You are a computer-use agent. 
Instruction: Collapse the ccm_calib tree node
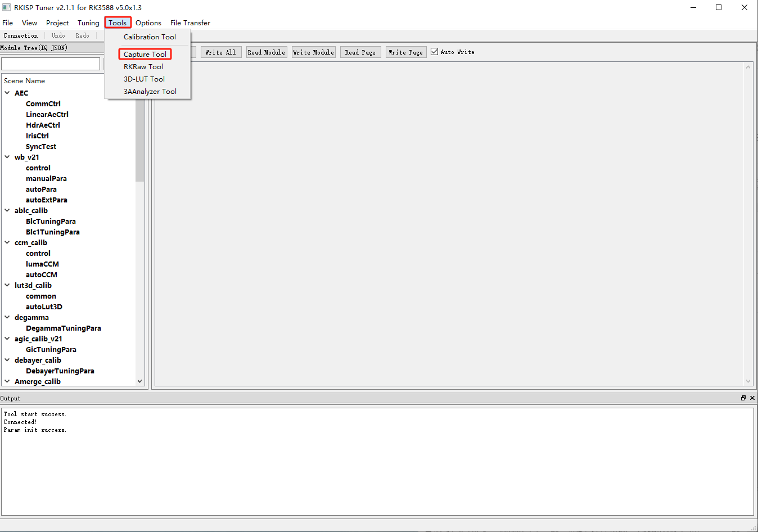pyautogui.click(x=7, y=242)
